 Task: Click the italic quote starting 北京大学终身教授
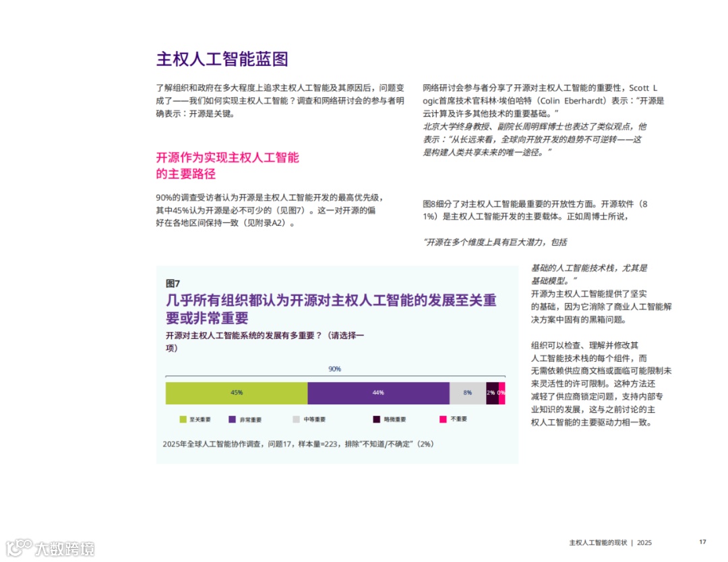[535, 139]
